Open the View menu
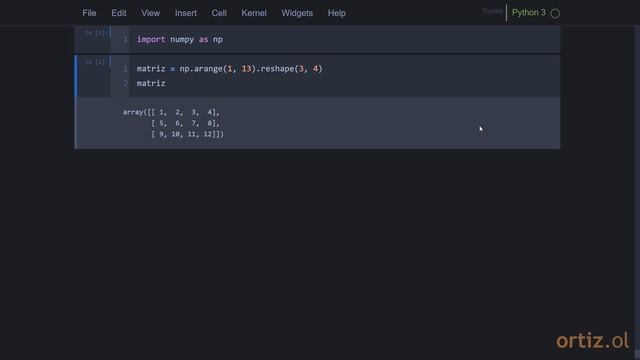Viewport: 640px width, 360px height. point(151,13)
